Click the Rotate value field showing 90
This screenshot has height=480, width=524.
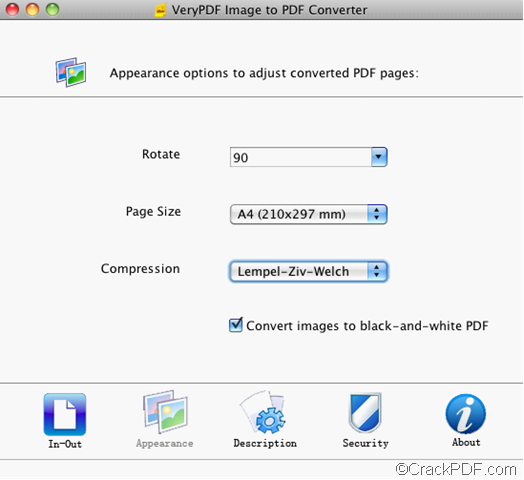point(300,157)
